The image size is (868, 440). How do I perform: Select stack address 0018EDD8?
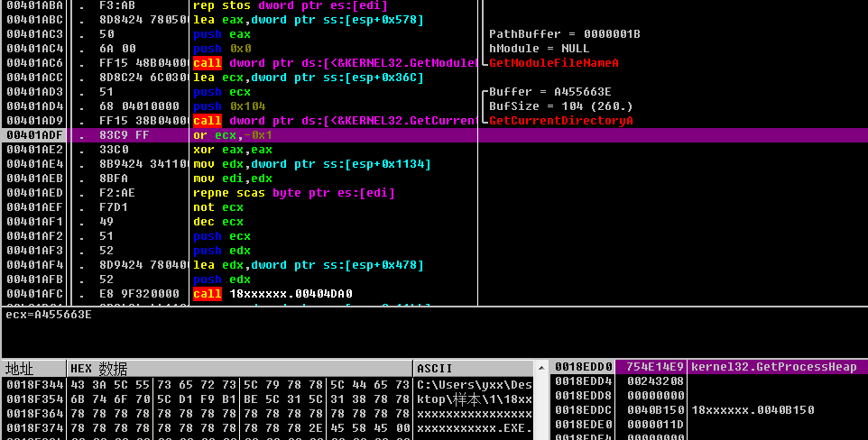pyautogui.click(x=584, y=396)
